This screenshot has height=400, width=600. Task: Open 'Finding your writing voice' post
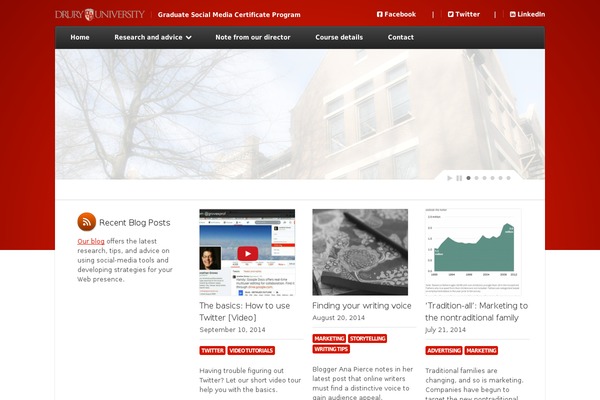[362, 306]
